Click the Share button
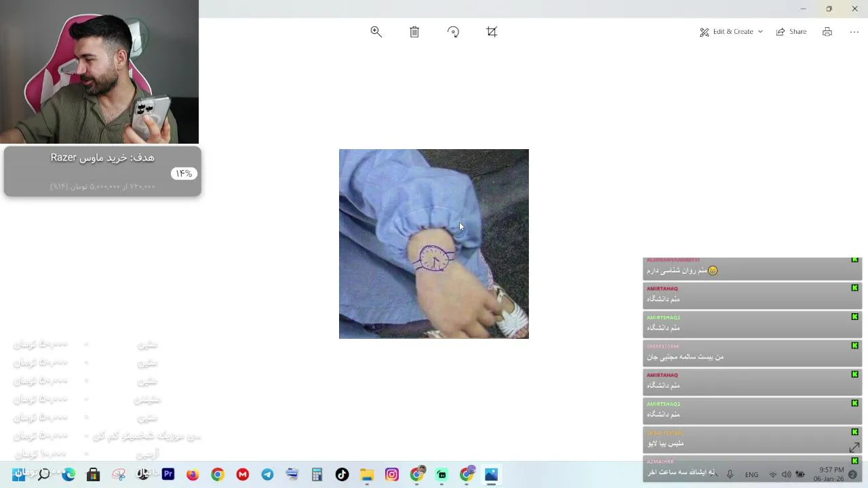 (x=791, y=32)
